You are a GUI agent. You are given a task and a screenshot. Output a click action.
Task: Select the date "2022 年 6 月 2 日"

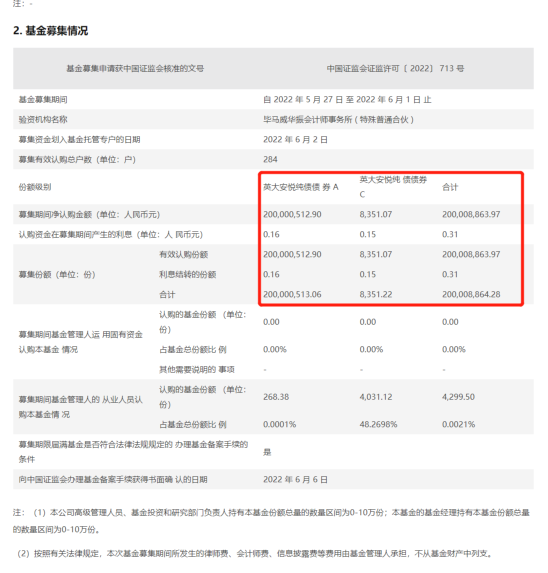pos(295,140)
